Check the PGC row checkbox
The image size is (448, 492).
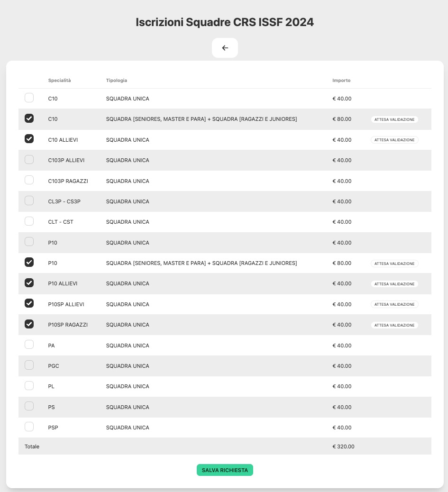click(29, 365)
